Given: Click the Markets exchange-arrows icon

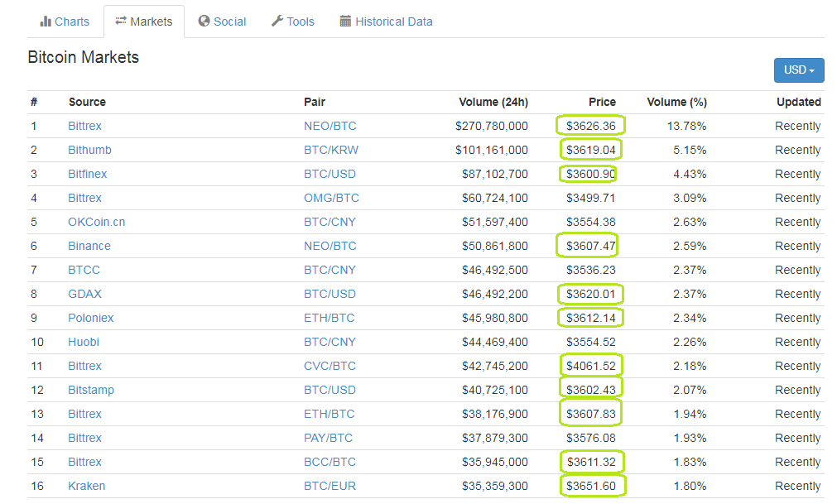Looking at the screenshot, I should pyautogui.click(x=121, y=21).
